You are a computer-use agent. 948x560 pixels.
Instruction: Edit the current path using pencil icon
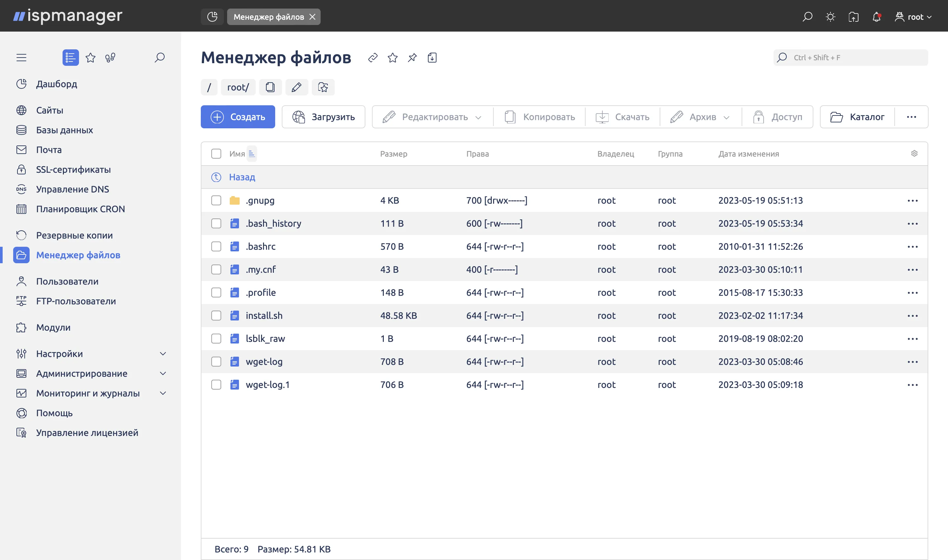point(297,87)
